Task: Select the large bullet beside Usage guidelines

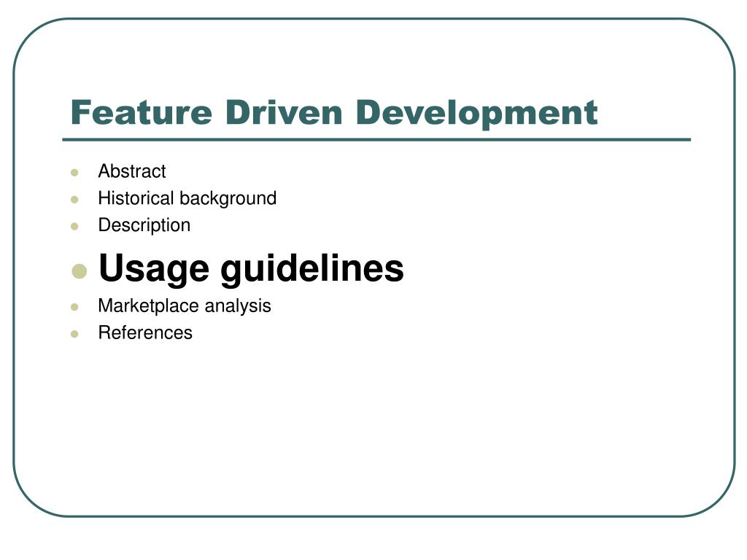Action: tap(79, 271)
